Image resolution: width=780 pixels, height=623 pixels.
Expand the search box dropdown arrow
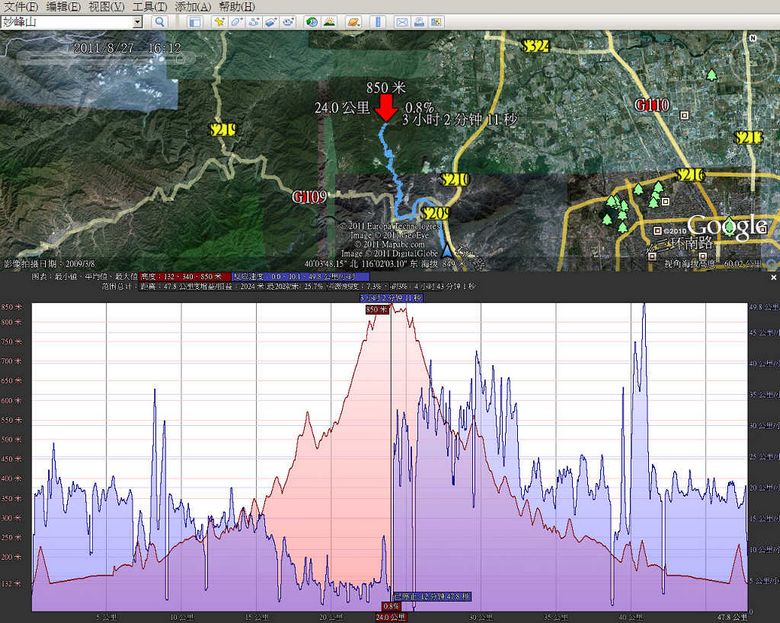(x=137, y=21)
